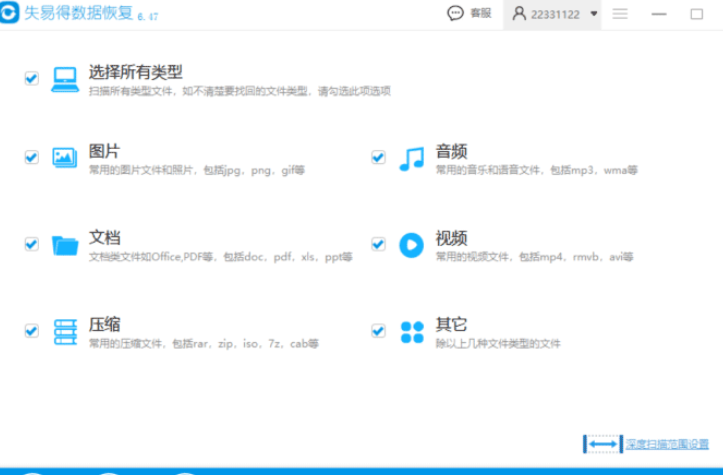Minimize the window
723x475 pixels.
[x=659, y=14]
